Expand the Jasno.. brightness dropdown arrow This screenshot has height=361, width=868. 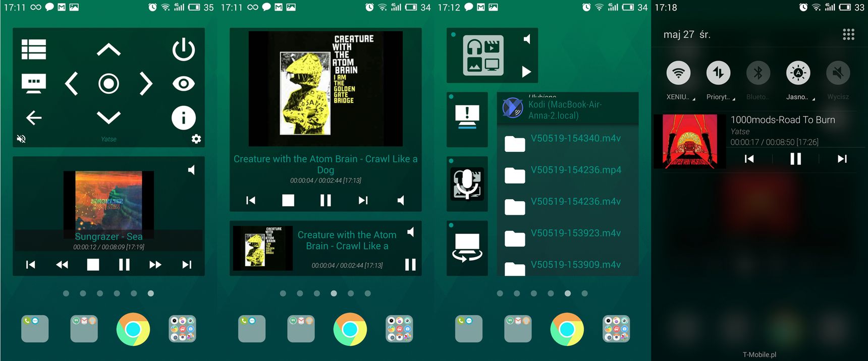[813, 99]
